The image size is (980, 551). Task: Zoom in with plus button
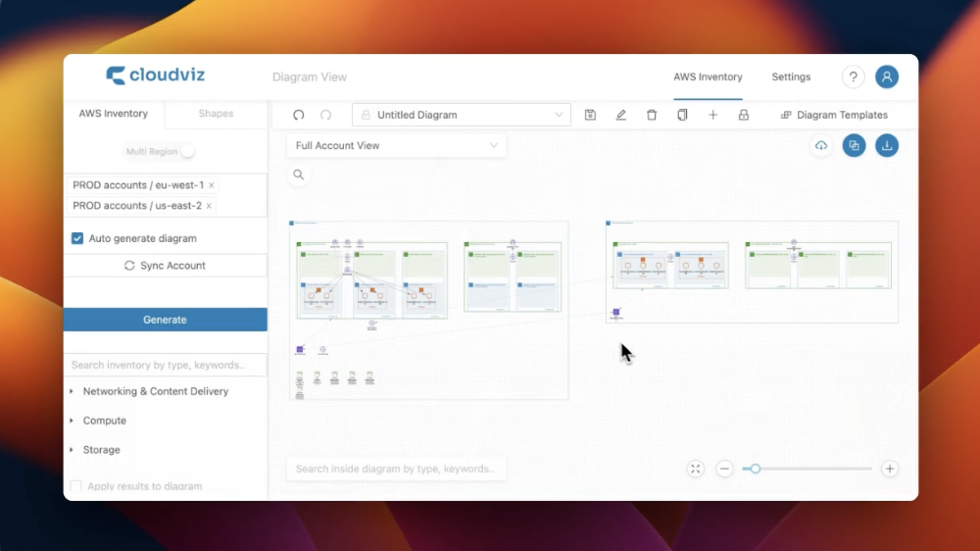coord(890,469)
